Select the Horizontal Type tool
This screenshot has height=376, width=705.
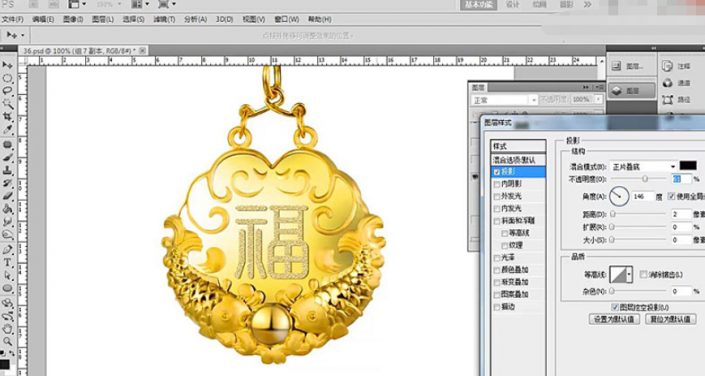click(x=8, y=263)
